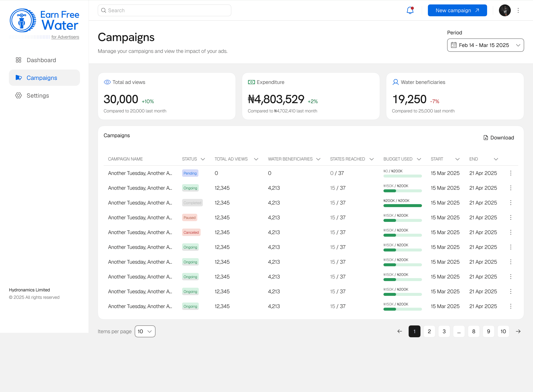The image size is (533, 392).
Task: Open Settings in the sidebar
Action: (38, 96)
